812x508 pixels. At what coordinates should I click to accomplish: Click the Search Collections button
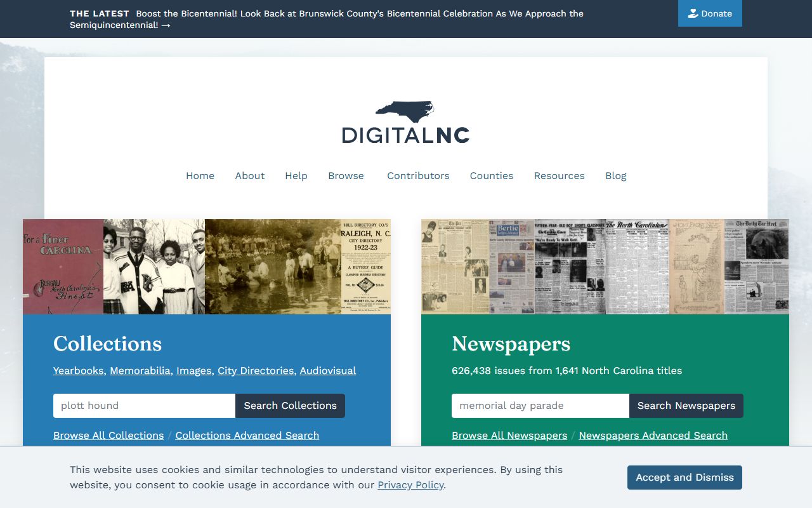[290, 406]
